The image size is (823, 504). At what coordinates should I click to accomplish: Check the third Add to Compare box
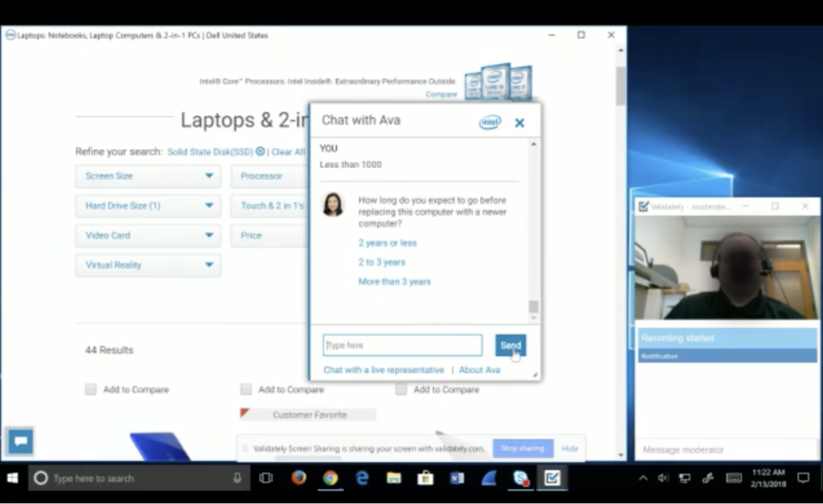point(401,389)
